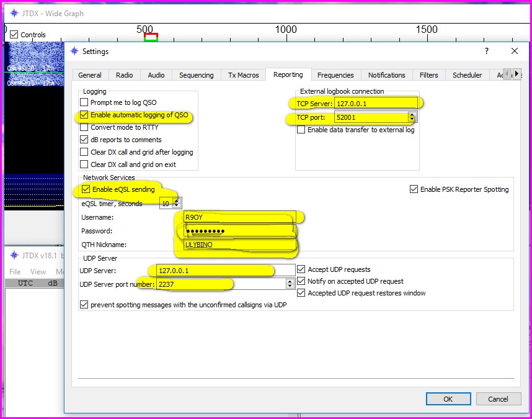
Task: Click the eQSL Username input field
Action: (239, 217)
